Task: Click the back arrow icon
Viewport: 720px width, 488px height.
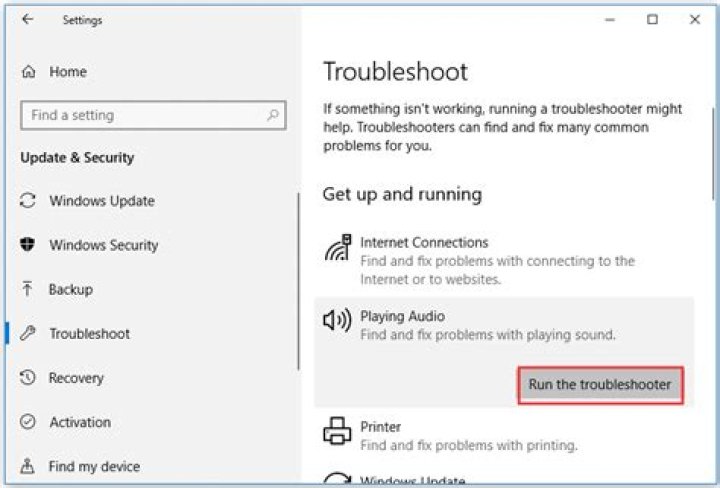Action: pyautogui.click(x=27, y=19)
